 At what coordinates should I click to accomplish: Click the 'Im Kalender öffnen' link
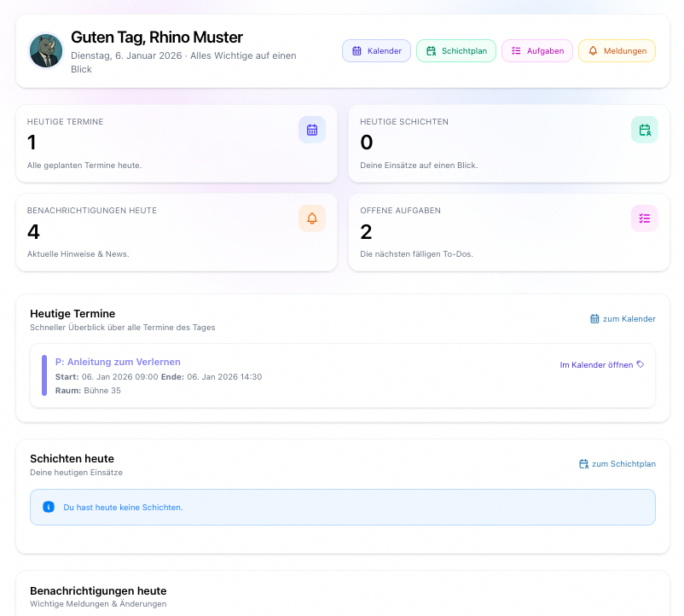point(596,364)
